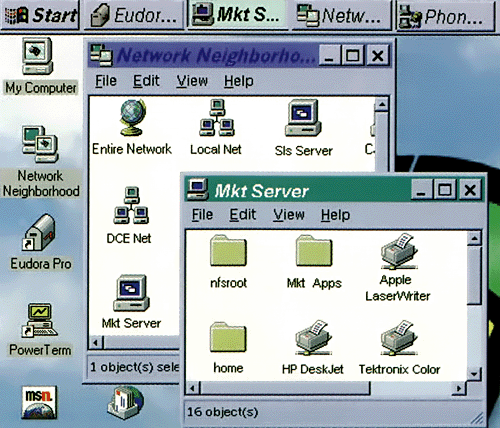Click vertical scrollbar thumb in Mkt Server
Screen dimensions: 500x428
point(474,275)
